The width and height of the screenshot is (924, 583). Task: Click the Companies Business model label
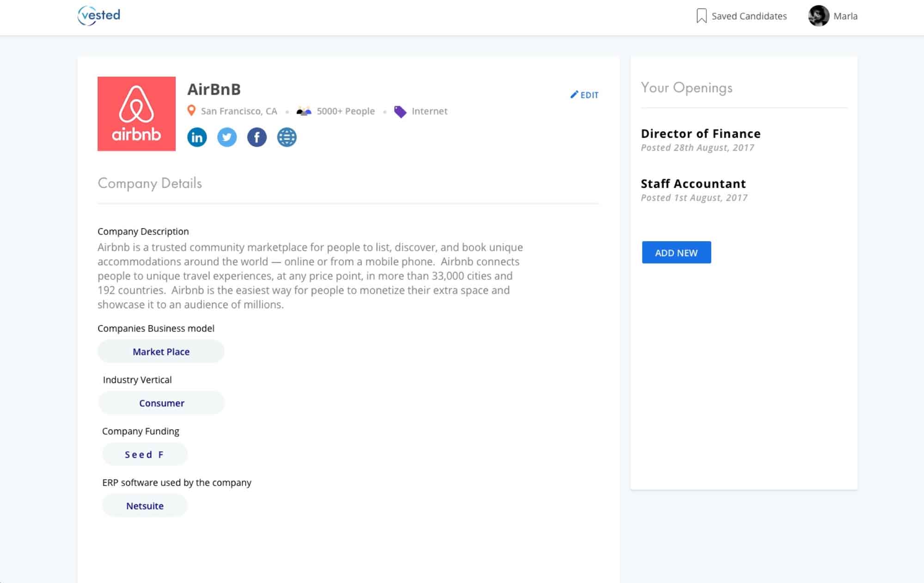(x=156, y=328)
